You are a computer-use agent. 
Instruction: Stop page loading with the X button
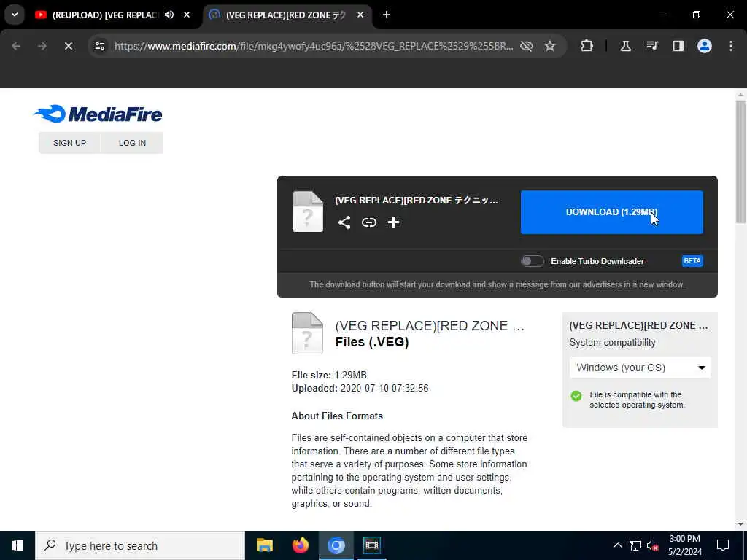(x=68, y=46)
